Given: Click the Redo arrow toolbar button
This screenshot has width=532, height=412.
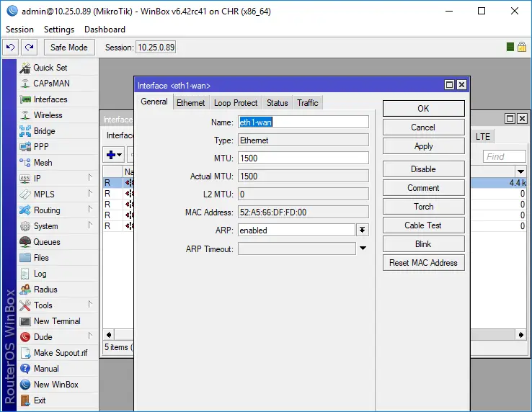Looking at the screenshot, I should 29,47.
